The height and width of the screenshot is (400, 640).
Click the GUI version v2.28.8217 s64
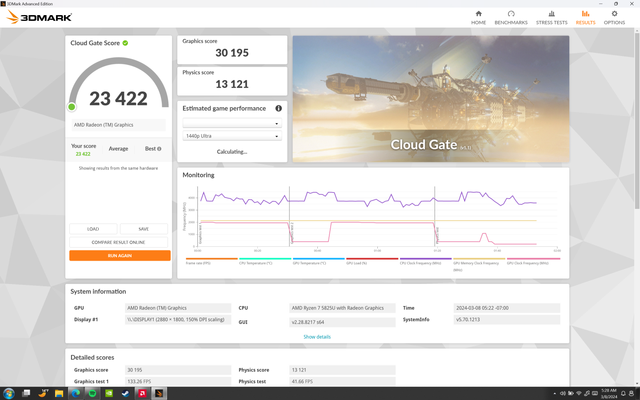point(342,322)
